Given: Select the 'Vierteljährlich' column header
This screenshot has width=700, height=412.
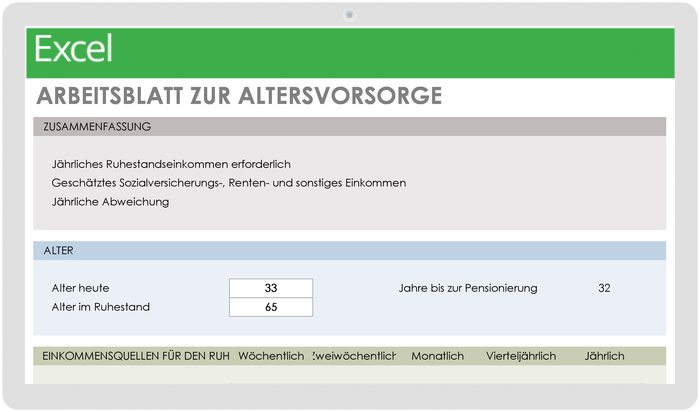Looking at the screenshot, I should click(x=521, y=356).
